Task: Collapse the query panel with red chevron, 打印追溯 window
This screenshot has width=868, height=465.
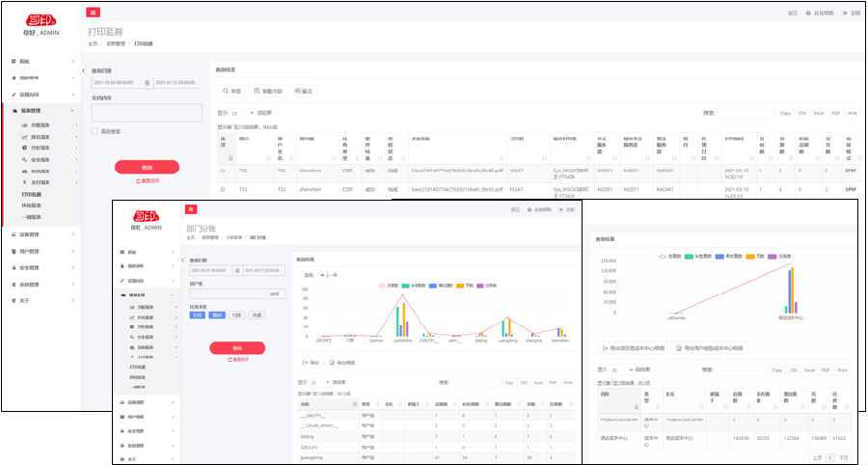Action: (84, 70)
